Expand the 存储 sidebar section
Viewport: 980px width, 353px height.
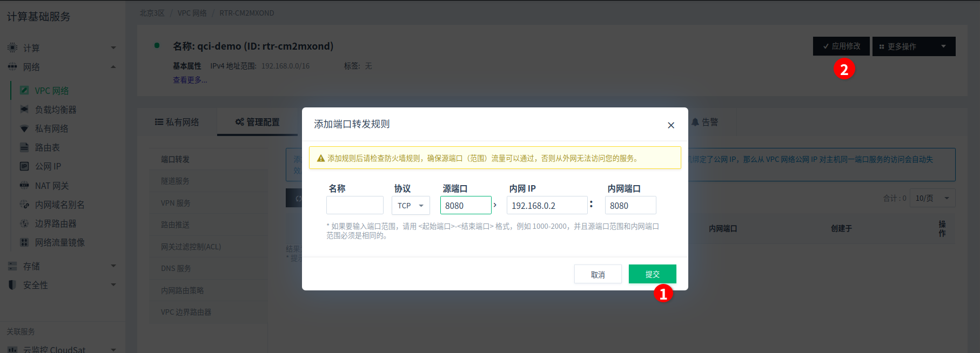[x=113, y=266]
